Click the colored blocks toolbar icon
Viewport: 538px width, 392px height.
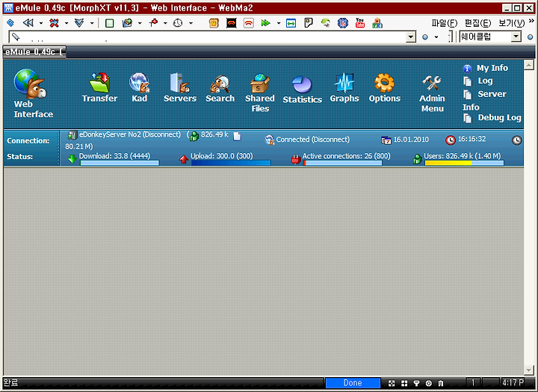point(377,23)
